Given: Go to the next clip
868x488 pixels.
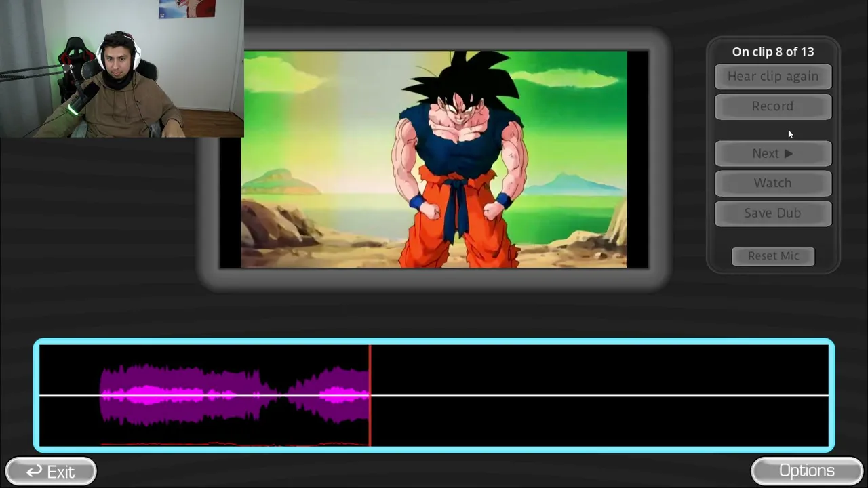Looking at the screenshot, I should click(773, 154).
